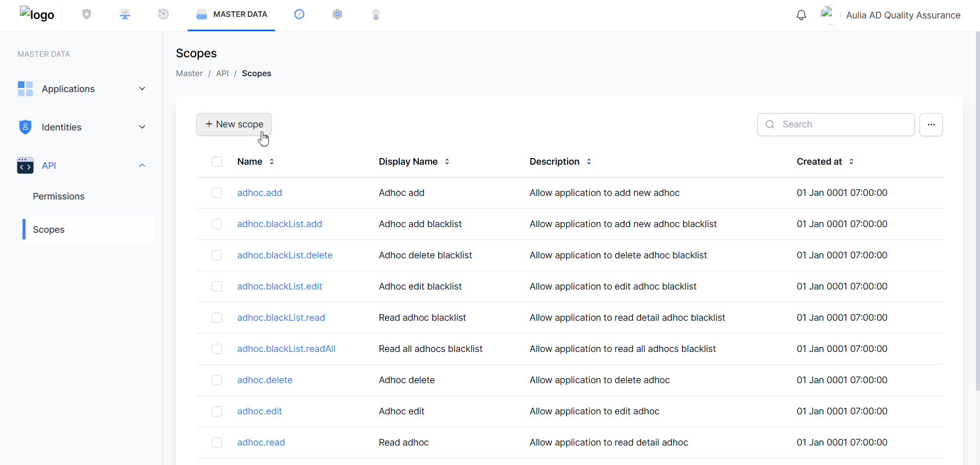Click 'Allow application to delete adhoc' description cell
This screenshot has width=980, height=465.
tap(600, 380)
